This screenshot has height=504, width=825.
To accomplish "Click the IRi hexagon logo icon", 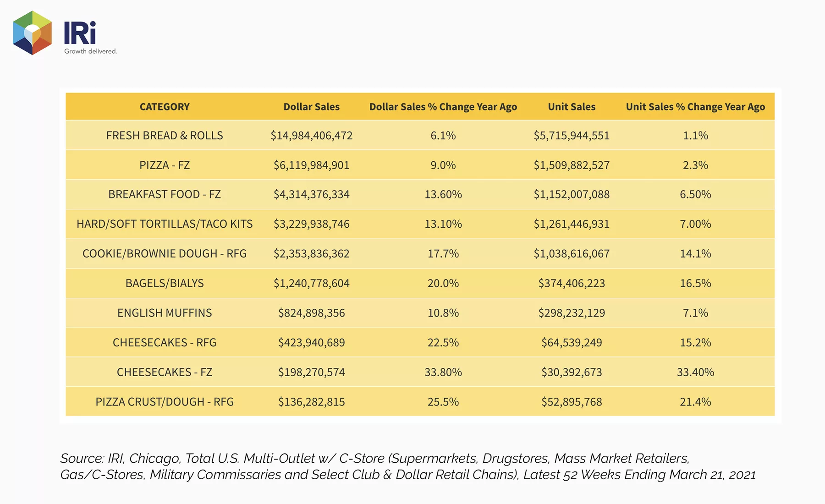I will tap(32, 33).
